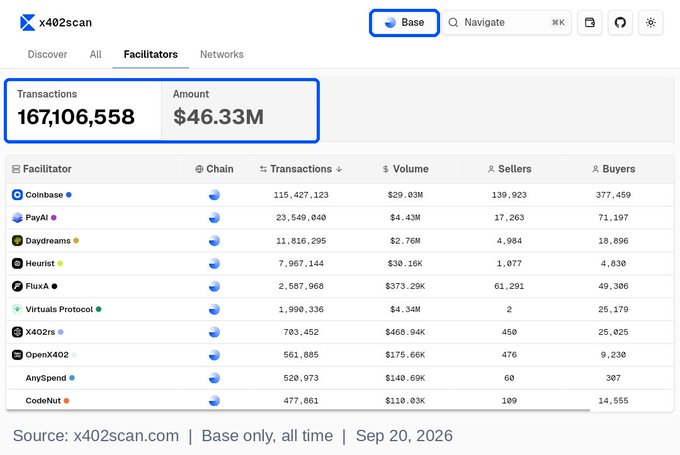Open the PayAI facilitator name
This screenshot has height=455, width=680.
click(37, 218)
